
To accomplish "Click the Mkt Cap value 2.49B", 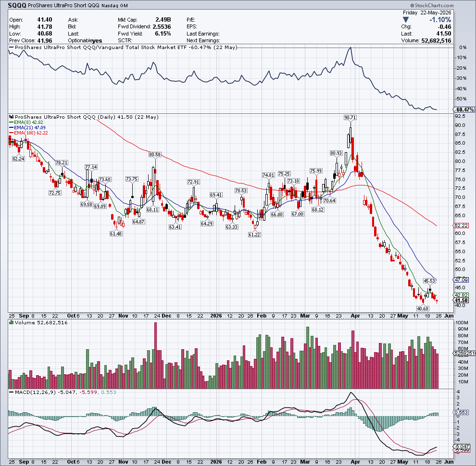I will tap(163, 20).
